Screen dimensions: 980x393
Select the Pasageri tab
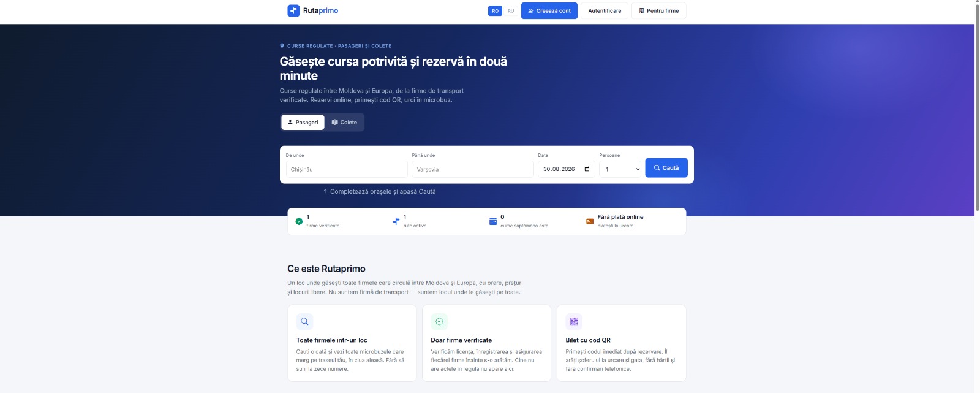tap(303, 123)
